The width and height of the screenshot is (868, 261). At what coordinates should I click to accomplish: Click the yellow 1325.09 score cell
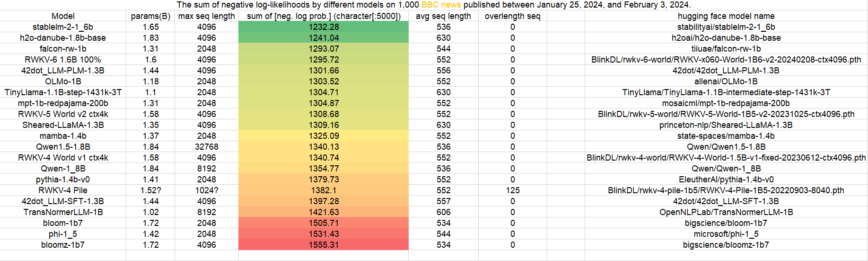(x=324, y=136)
